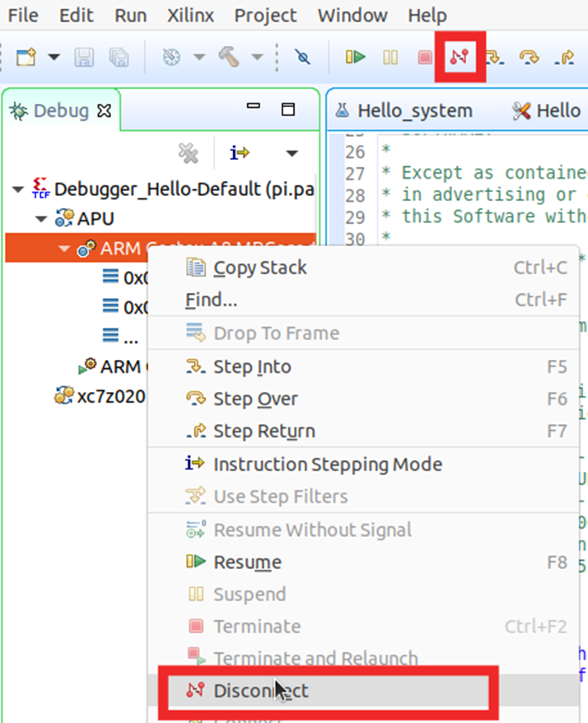Click the Disconnect icon in the toolbar

coord(460,57)
